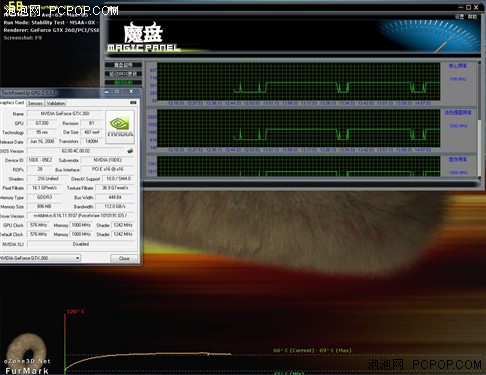Click the first Magic Panel sidebar button
Viewport: 486px width, 375px height.
123,65
